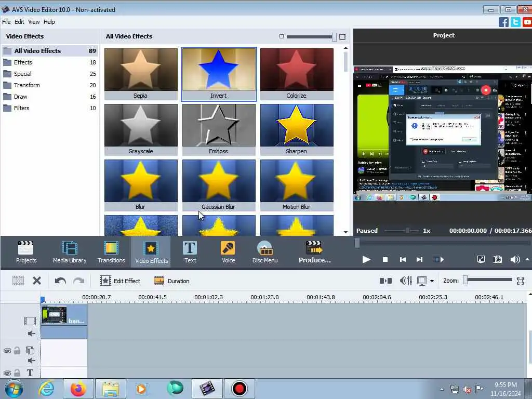The width and height of the screenshot is (532, 399).
Task: Click the large thumbnails size icon
Action: 342,37
